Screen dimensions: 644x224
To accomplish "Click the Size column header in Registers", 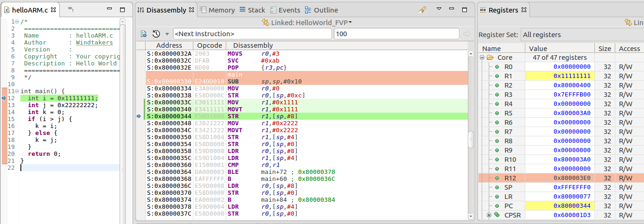I will 605,48.
